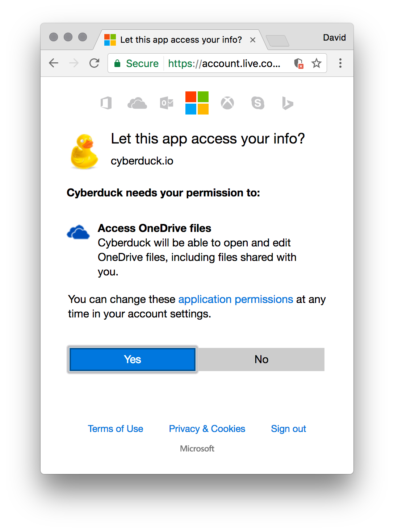The height and width of the screenshot is (532, 394).
Task: Reload the current page
Action: 95,63
